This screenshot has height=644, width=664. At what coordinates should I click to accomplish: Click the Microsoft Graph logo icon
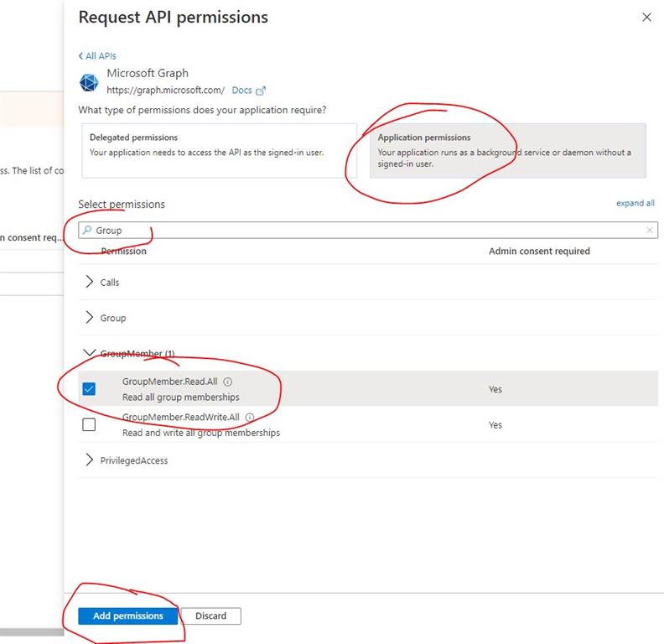[89, 82]
